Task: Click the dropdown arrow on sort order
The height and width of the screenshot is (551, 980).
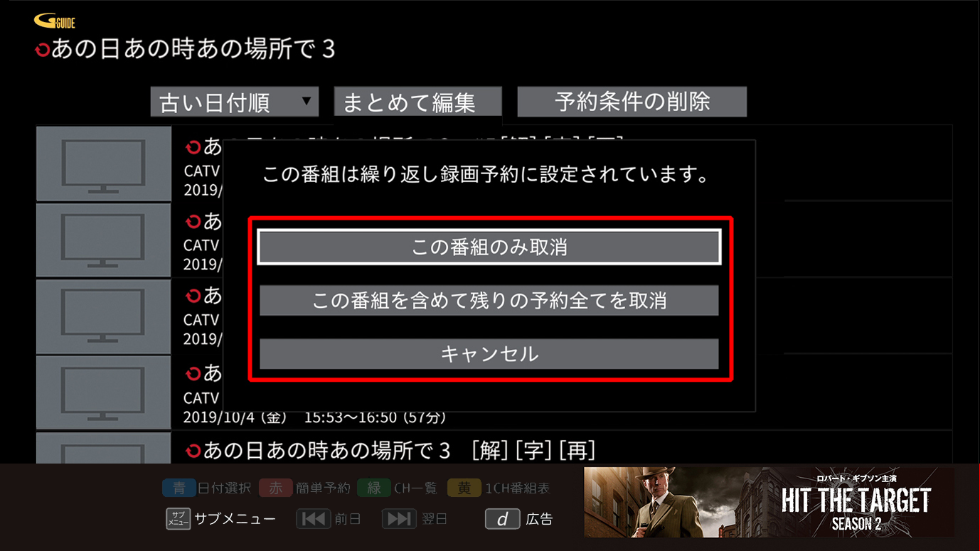Action: click(x=306, y=100)
